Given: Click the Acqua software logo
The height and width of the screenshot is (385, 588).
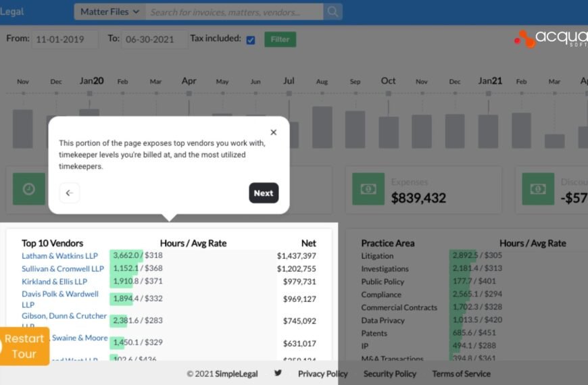Looking at the screenshot, I should point(551,38).
